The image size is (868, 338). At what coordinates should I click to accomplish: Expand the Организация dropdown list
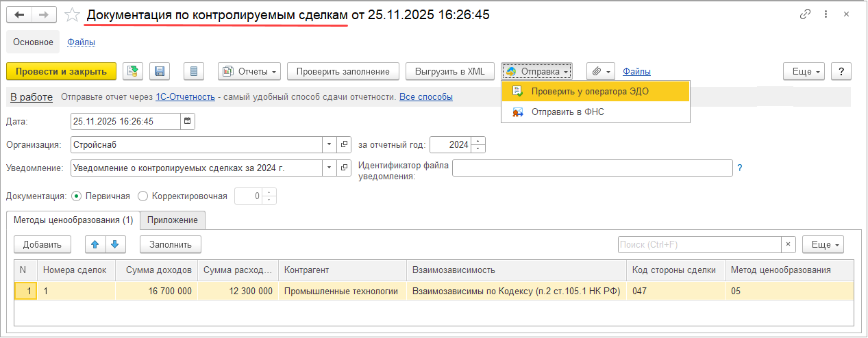pos(330,145)
